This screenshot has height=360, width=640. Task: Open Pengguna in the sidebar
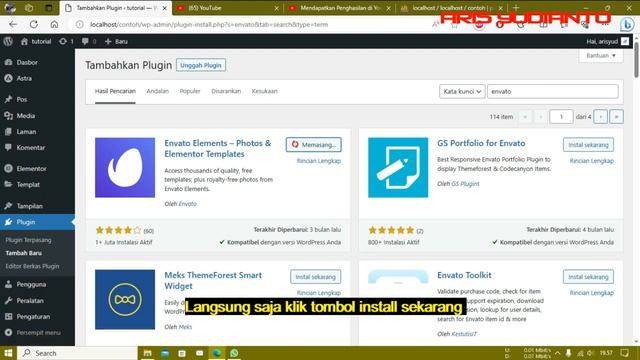31,284
